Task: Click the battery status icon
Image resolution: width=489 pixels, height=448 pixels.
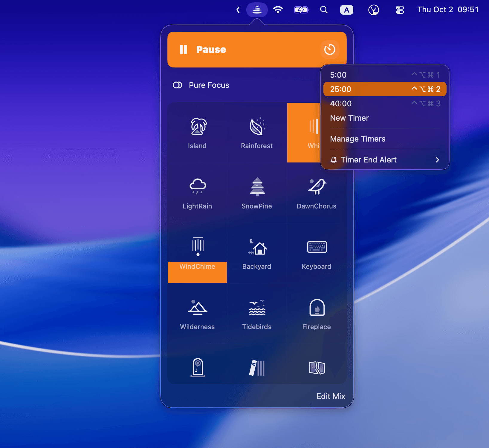Action: [301, 10]
